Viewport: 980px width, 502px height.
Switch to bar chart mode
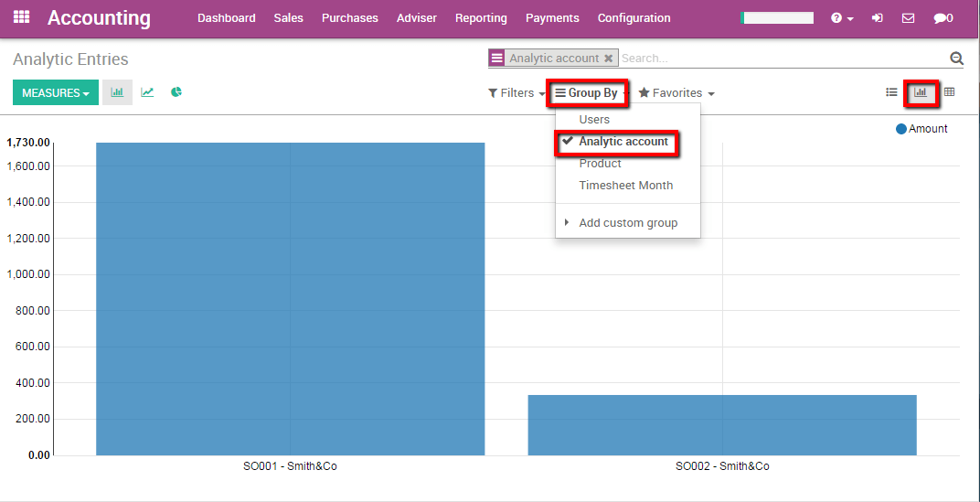click(117, 92)
